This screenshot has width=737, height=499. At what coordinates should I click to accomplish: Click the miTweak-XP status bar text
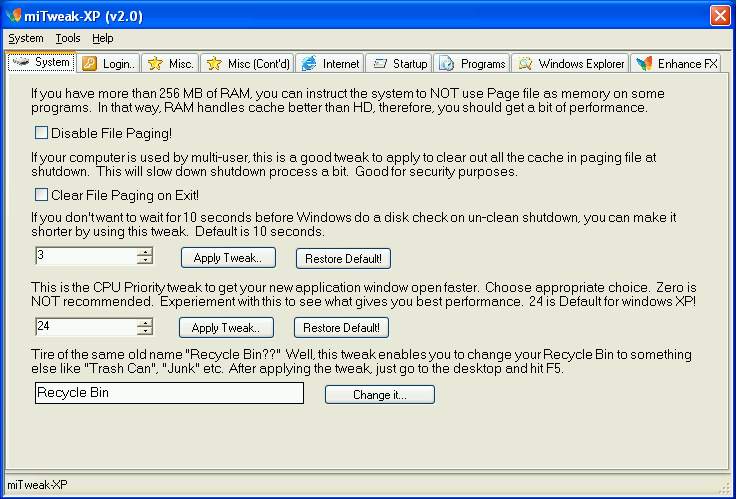click(37, 484)
